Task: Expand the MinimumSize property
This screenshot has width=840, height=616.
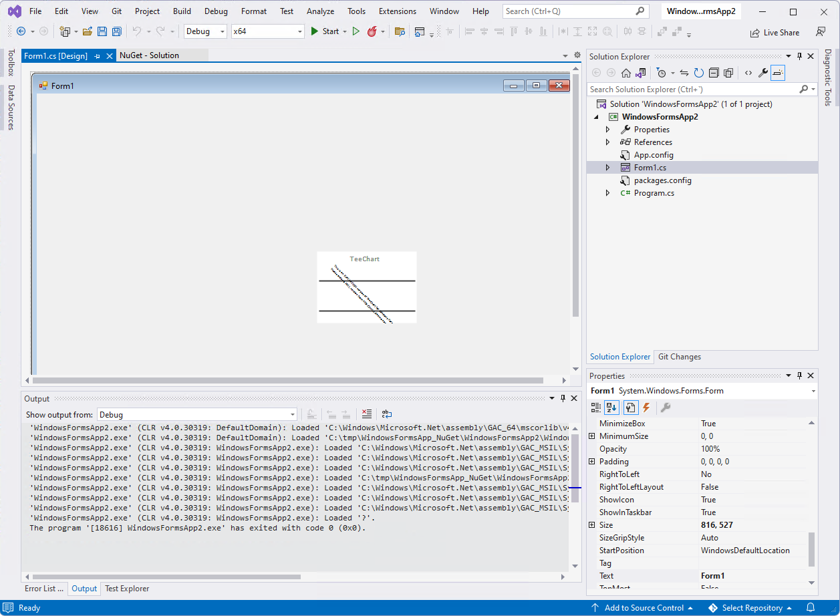Action: (x=592, y=436)
